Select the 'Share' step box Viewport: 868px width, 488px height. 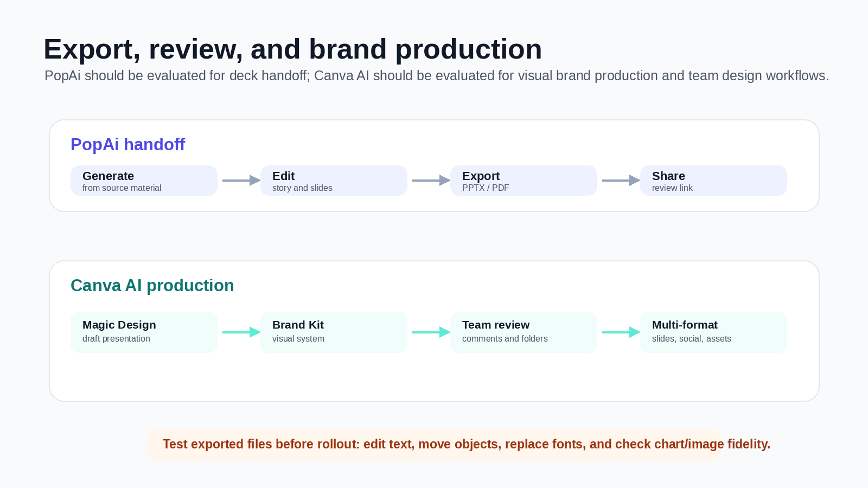click(x=713, y=181)
